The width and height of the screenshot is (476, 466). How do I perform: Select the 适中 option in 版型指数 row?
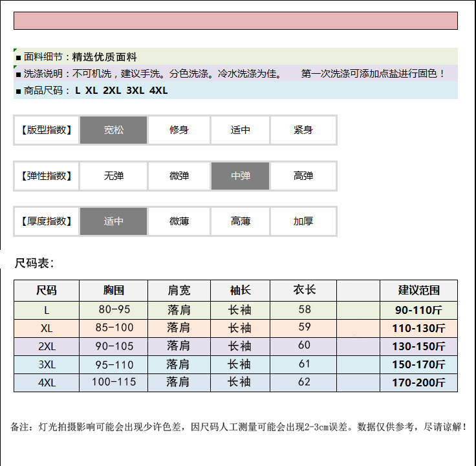[240, 130]
